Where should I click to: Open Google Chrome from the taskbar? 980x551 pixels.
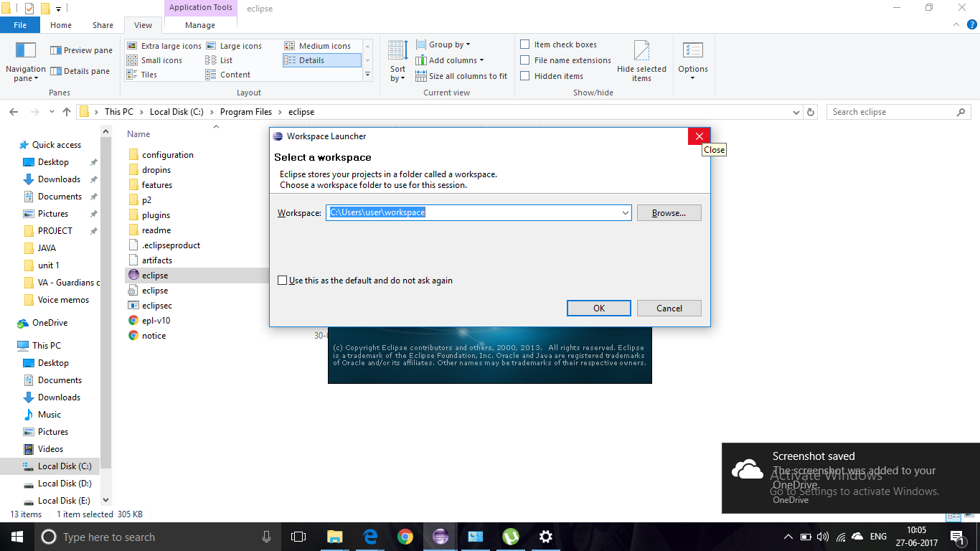tap(405, 537)
